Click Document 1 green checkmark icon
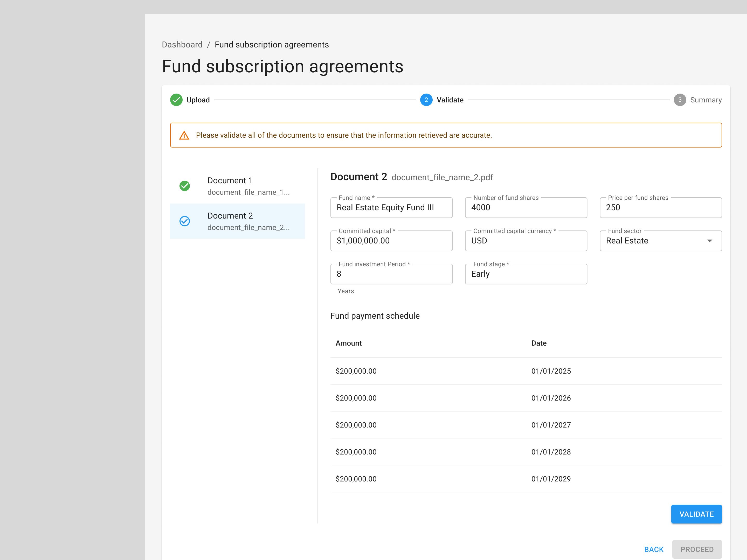The height and width of the screenshot is (560, 747). (x=185, y=186)
